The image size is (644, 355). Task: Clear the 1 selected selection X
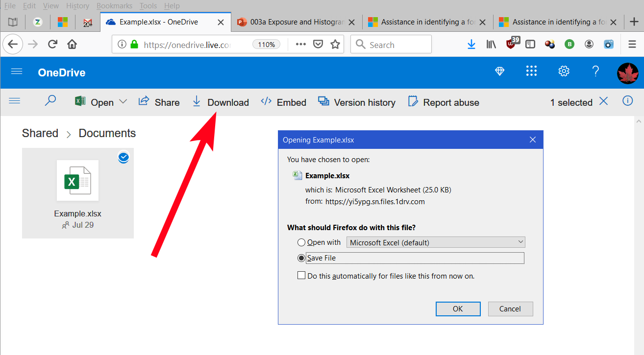tap(604, 101)
